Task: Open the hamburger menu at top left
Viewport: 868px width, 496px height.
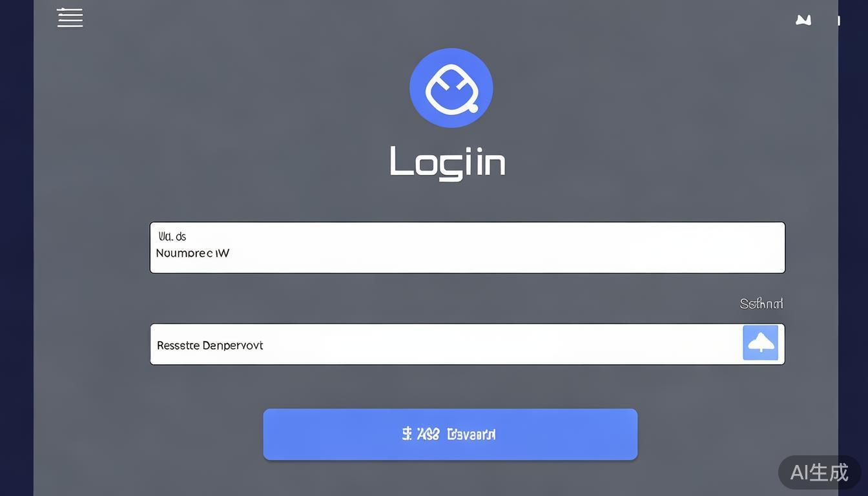Action: pyautogui.click(x=70, y=17)
